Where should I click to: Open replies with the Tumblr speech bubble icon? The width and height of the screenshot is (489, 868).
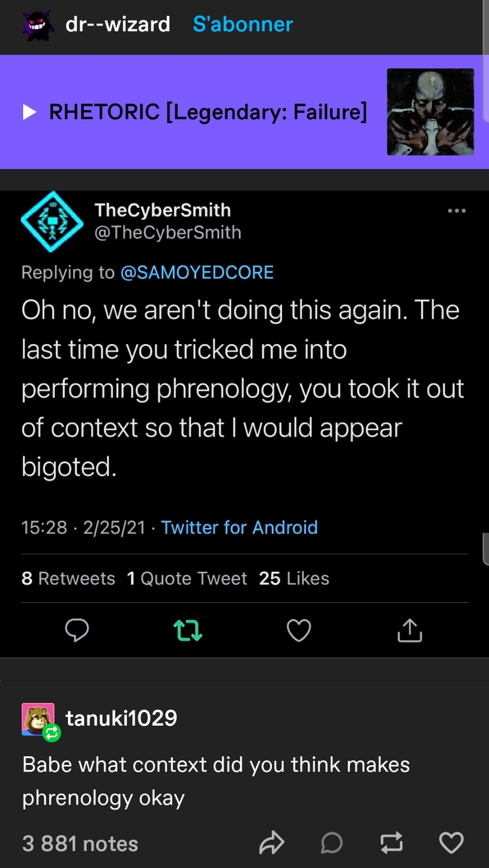click(x=332, y=843)
